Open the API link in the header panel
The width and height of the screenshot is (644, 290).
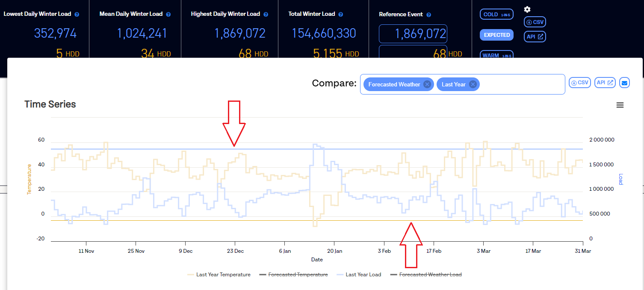tap(535, 37)
